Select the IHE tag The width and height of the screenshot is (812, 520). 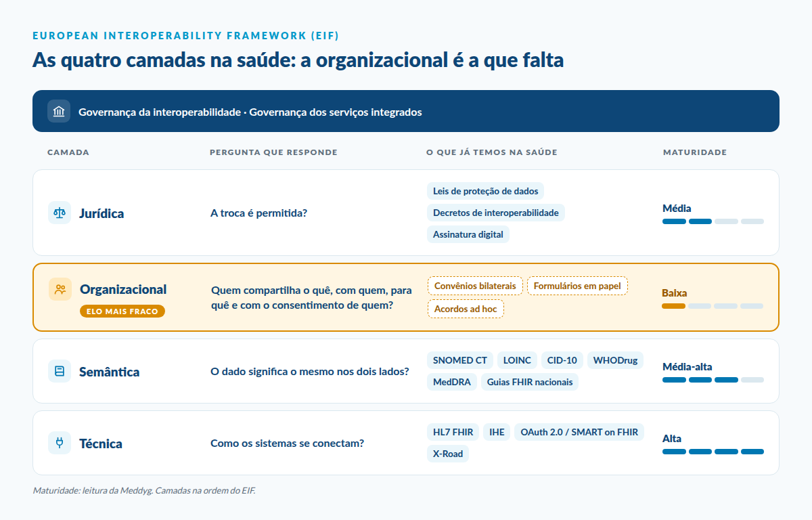pyautogui.click(x=497, y=432)
